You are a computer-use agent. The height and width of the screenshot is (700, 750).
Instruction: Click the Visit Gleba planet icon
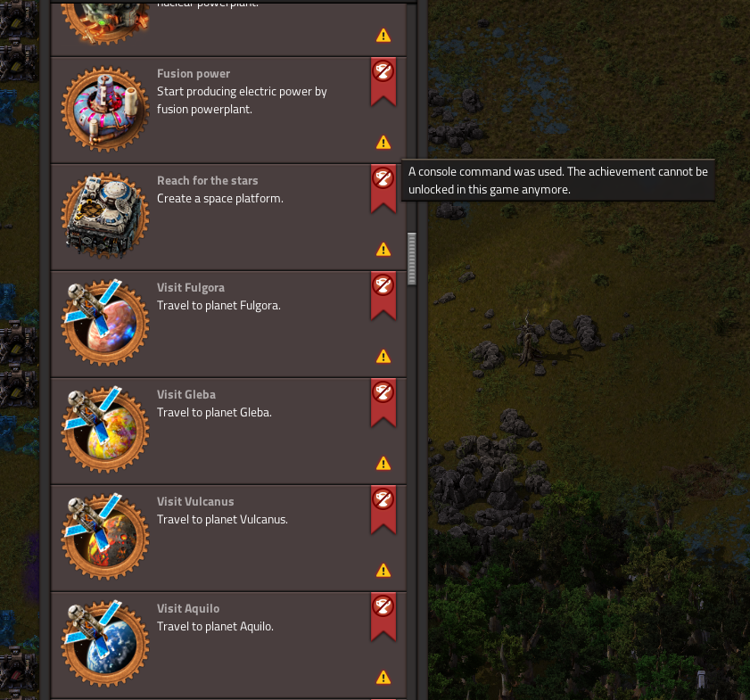pos(105,431)
